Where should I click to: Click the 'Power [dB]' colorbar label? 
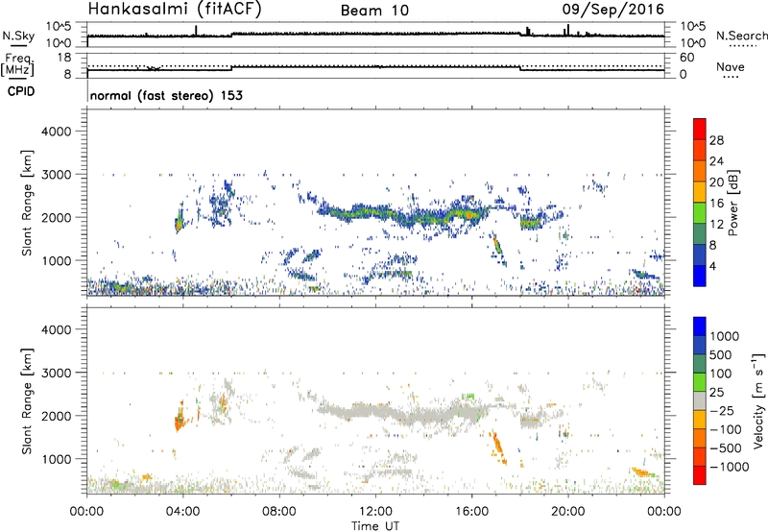click(732, 203)
